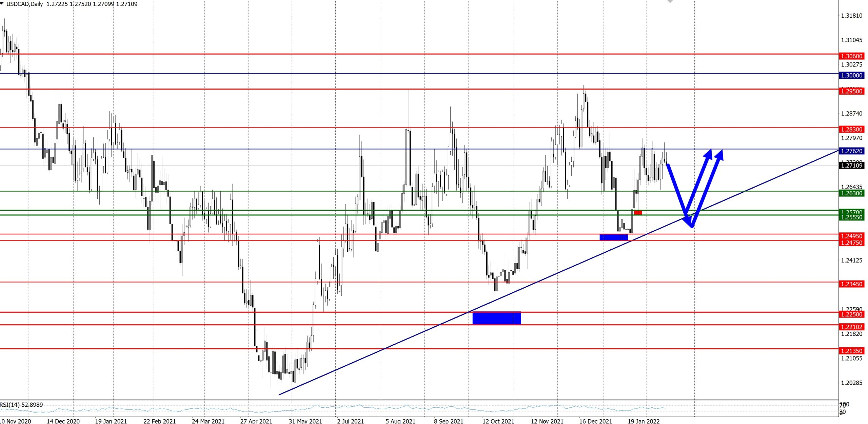Click the 1.27620 navy price label
Image resolution: width=868 pixels, height=424 pixels.
pos(852,151)
